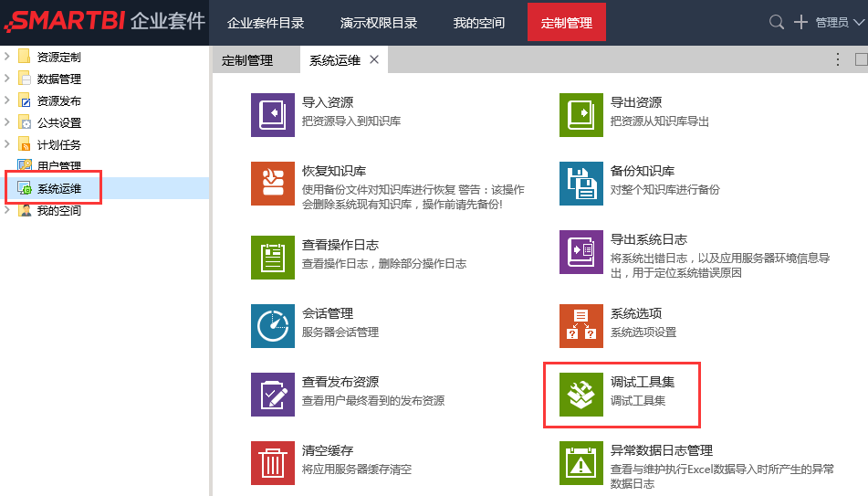Open the 异常数据日志管理 warning icon
This screenshot has height=496, width=868.
[x=580, y=463]
